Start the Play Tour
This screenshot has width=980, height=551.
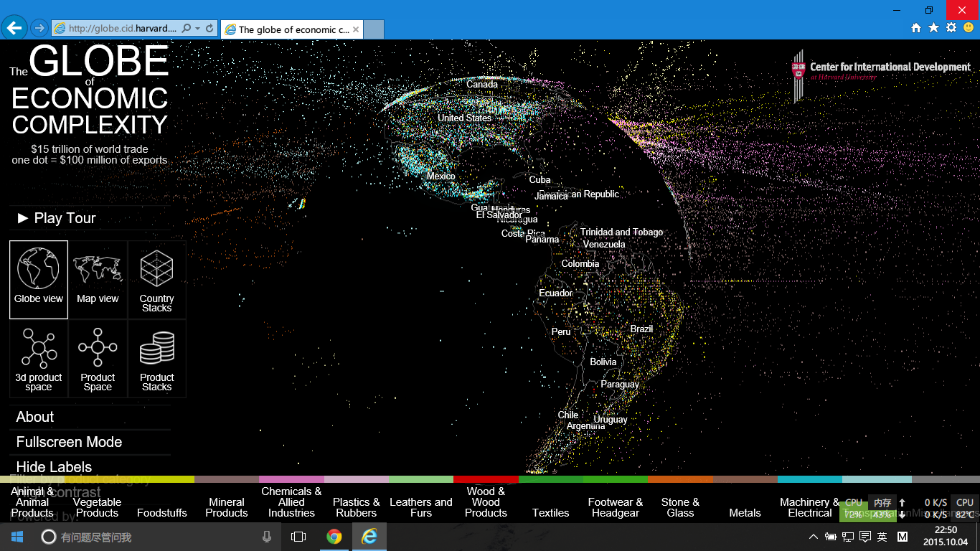coord(57,218)
